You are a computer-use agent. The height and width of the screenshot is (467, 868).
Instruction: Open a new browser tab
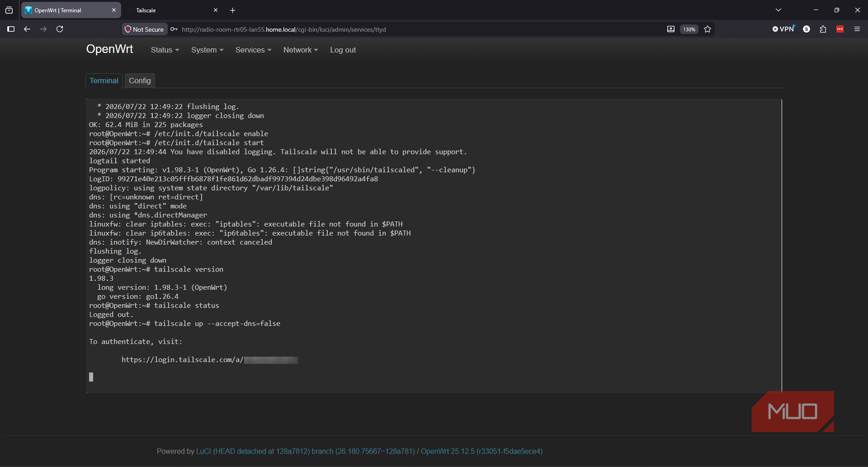coord(233,10)
